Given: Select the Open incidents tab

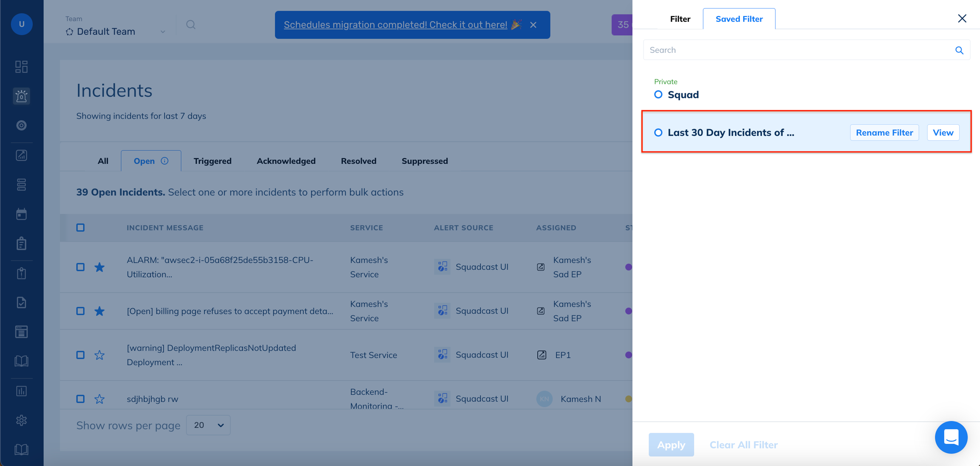Looking at the screenshot, I should click(151, 161).
